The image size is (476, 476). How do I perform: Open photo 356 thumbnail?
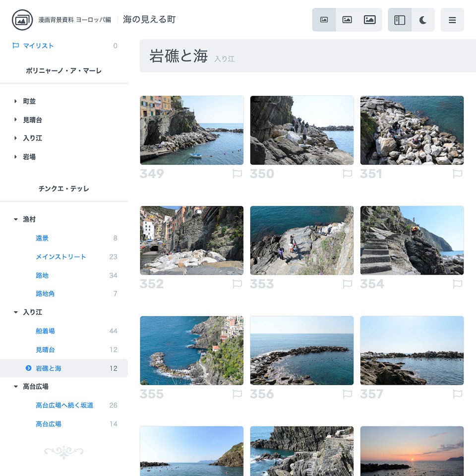point(301,350)
